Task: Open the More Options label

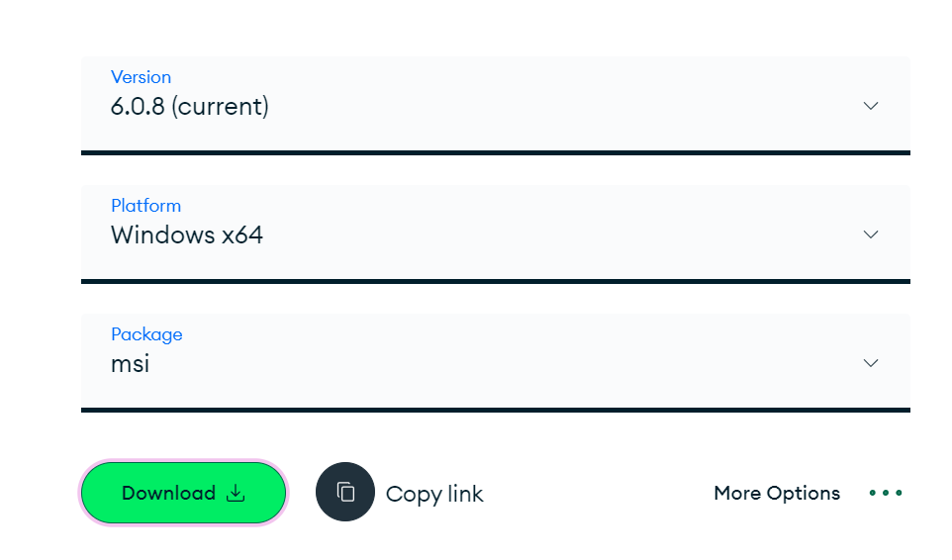Action: 777,493
